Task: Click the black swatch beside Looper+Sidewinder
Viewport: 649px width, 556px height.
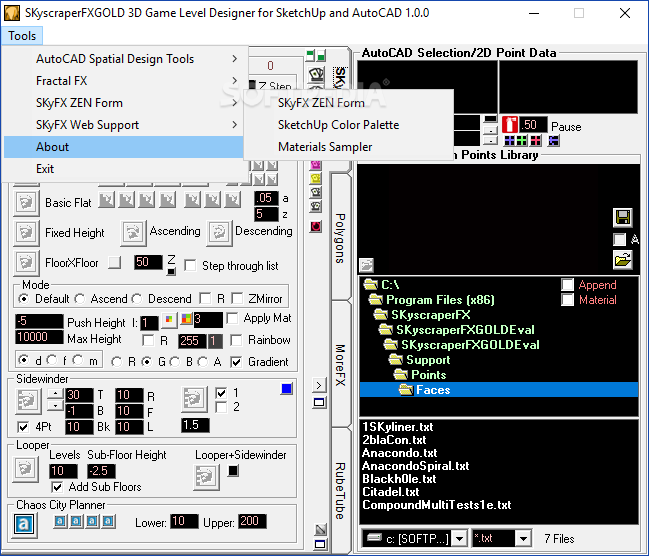Action: coord(233,471)
